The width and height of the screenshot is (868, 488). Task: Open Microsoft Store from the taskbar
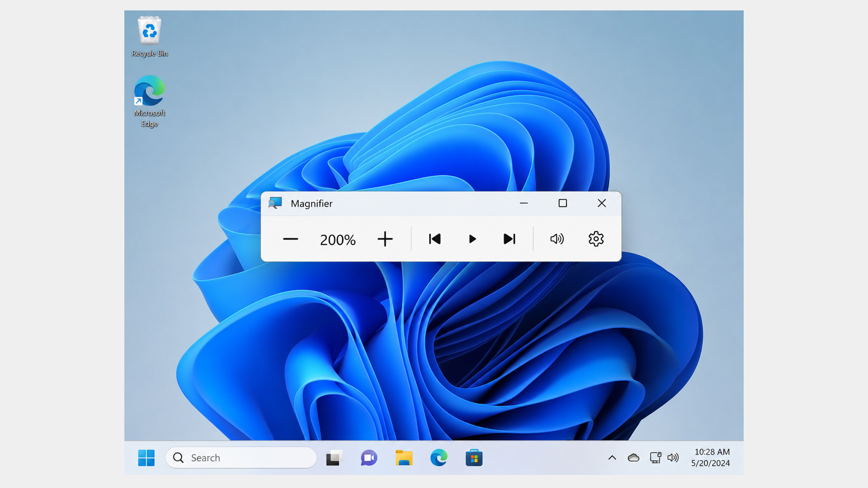474,458
